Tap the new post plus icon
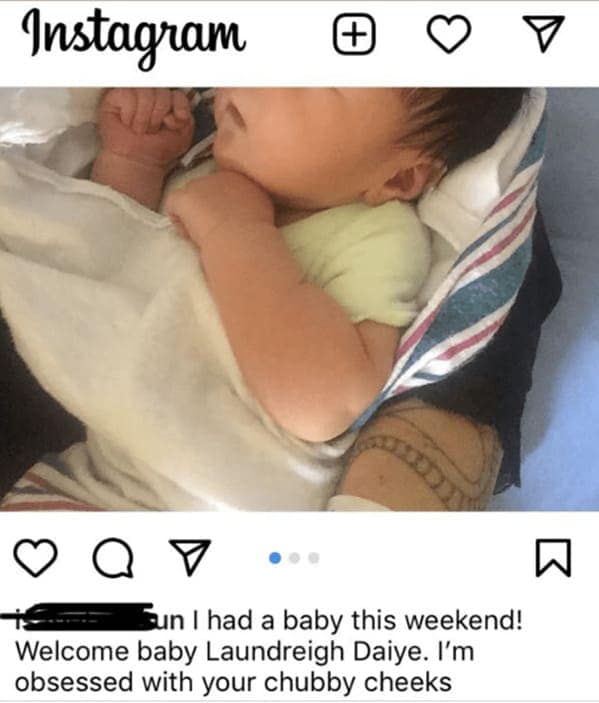The image size is (599, 703). (354, 35)
